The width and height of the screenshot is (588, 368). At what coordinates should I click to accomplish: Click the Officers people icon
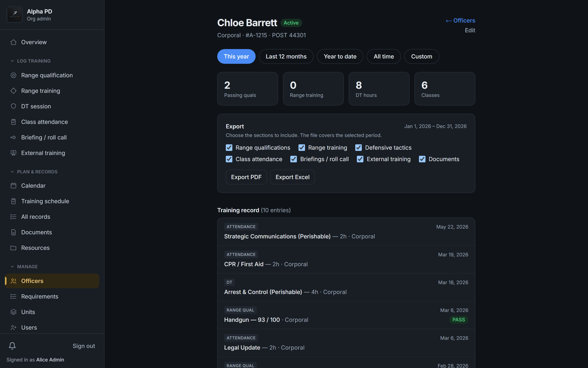point(13,281)
